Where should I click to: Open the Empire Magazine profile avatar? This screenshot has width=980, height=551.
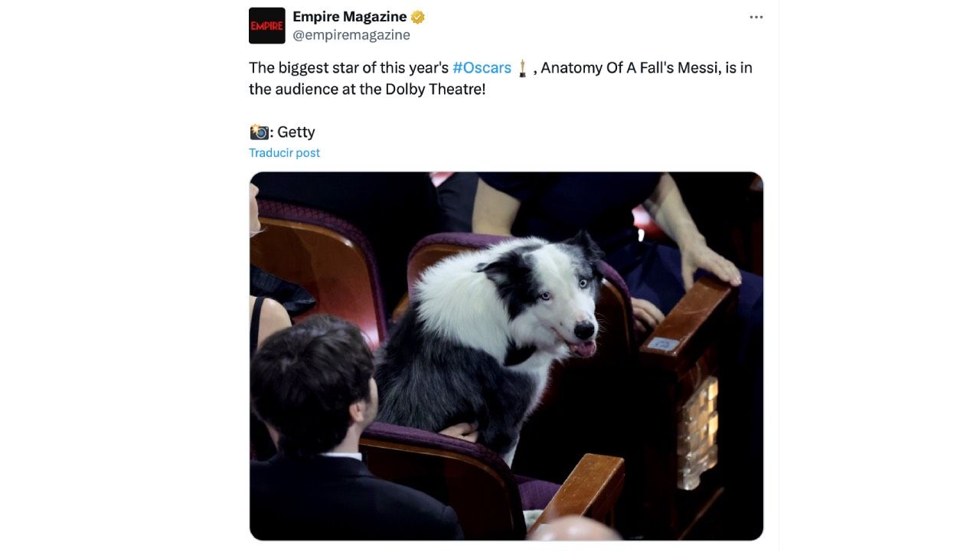pos(266,25)
